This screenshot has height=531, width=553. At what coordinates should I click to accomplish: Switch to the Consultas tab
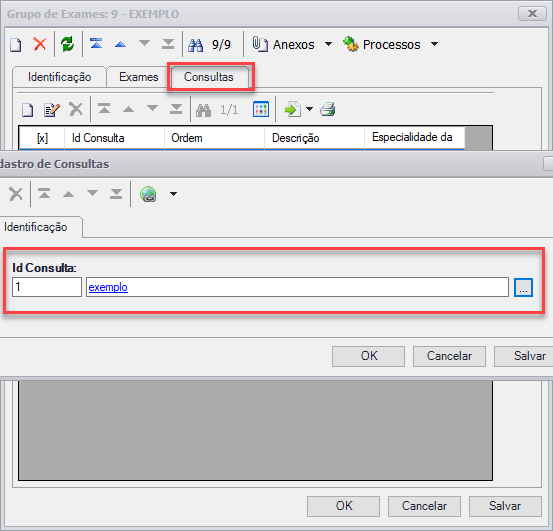[209, 77]
